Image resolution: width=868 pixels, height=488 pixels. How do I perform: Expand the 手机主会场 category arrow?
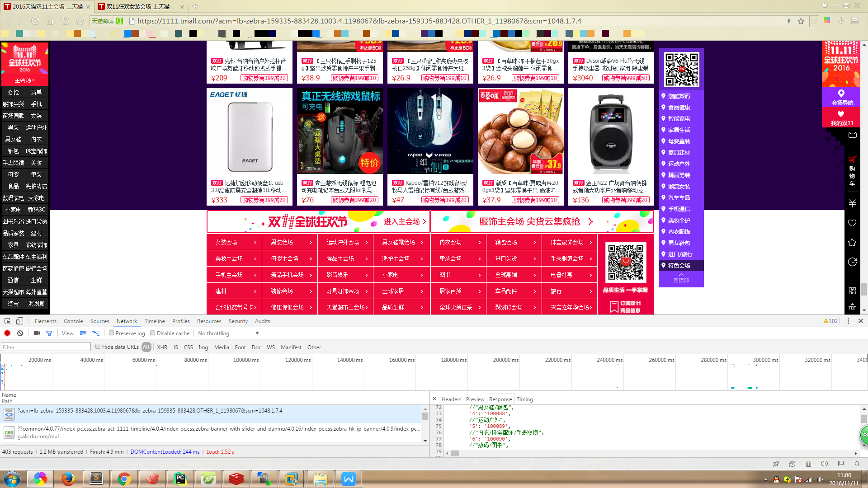(x=255, y=275)
